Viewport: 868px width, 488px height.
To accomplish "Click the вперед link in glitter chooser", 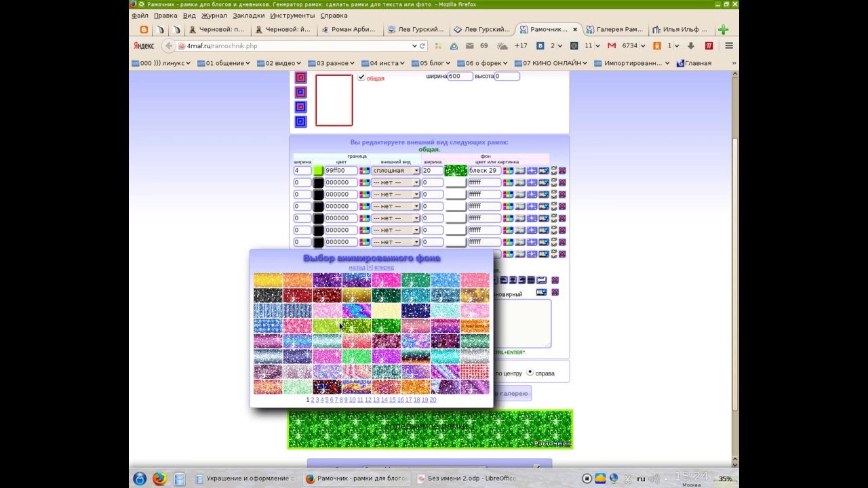I will tap(384, 267).
